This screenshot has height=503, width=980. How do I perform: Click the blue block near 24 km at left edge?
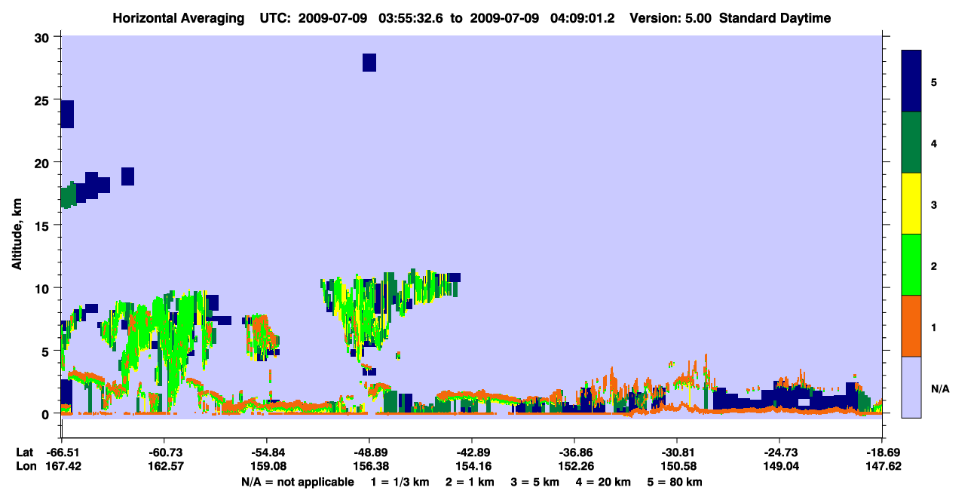67,114
